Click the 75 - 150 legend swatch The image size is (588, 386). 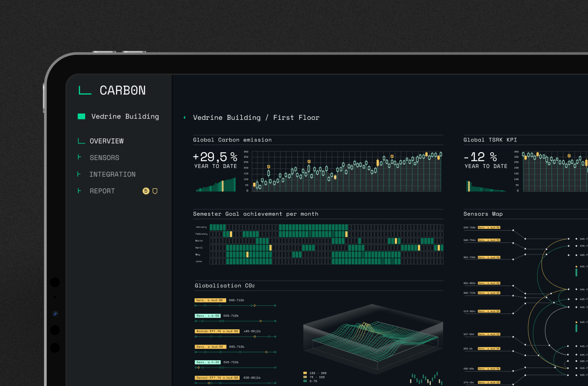coord(305,377)
